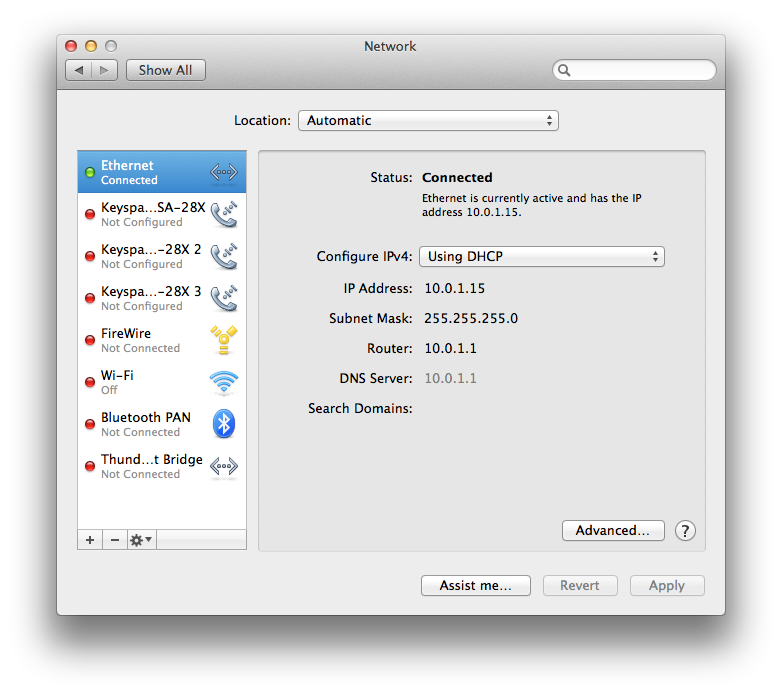The image size is (782, 694).
Task: Click the FireWire service icon
Action: click(x=224, y=340)
